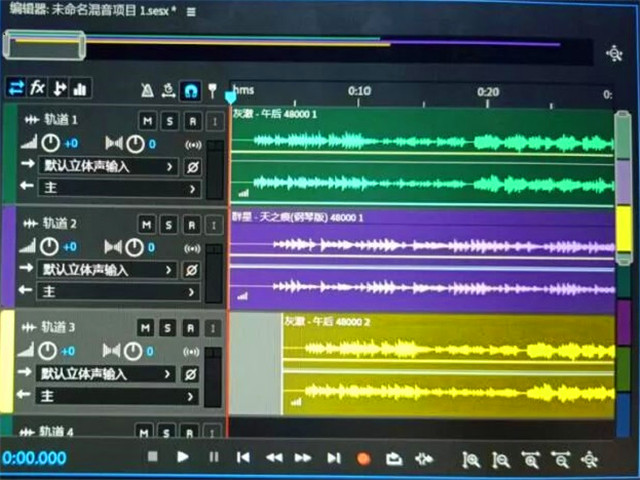Toggle the snapping magnet button

pos(191,90)
